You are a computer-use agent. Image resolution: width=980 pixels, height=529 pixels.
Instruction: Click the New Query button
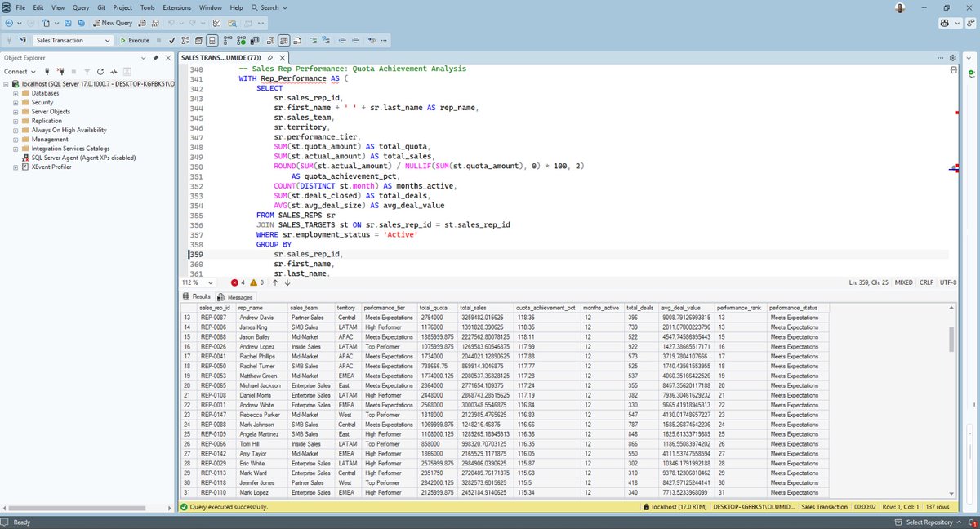point(113,23)
